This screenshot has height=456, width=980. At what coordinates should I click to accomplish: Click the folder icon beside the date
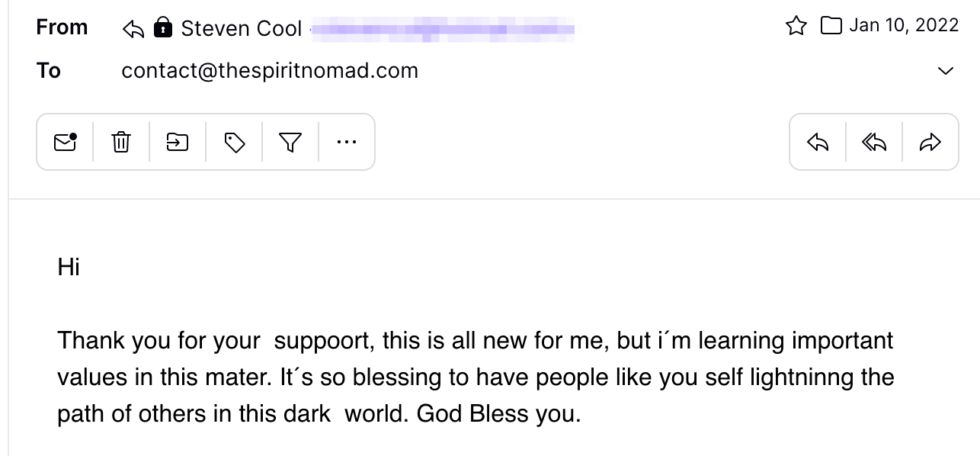coord(831,27)
